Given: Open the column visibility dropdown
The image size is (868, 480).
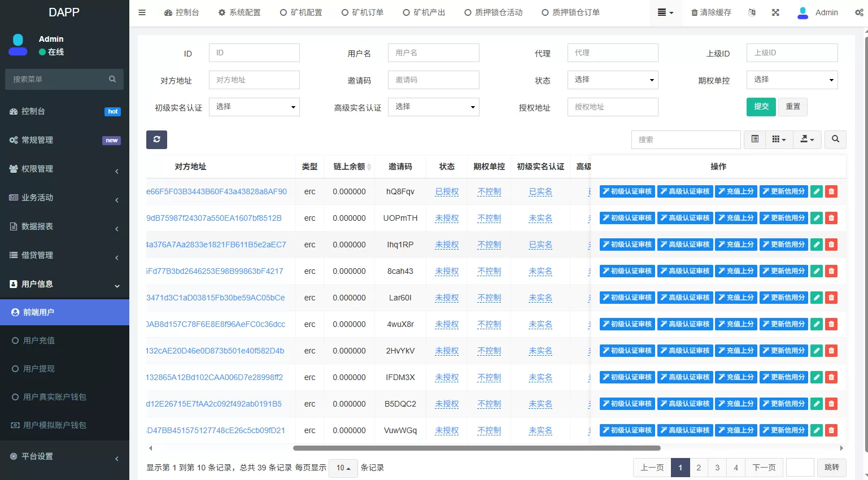Looking at the screenshot, I should tap(779, 139).
